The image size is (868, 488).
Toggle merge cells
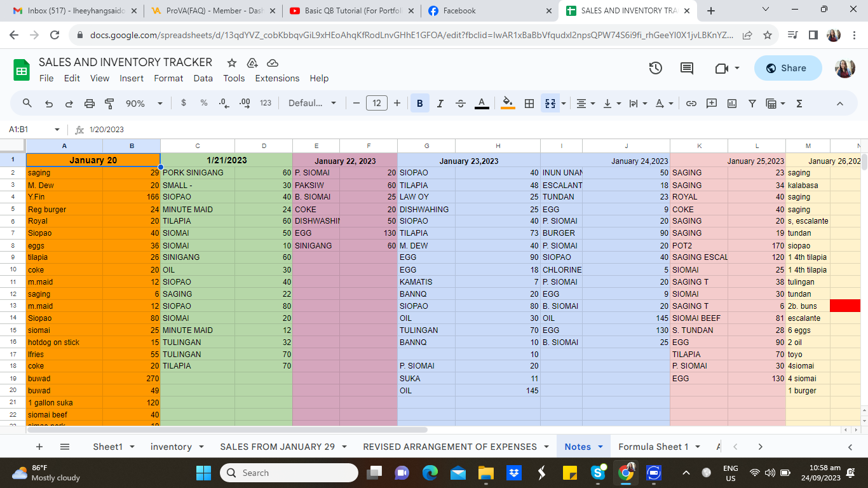(550, 103)
